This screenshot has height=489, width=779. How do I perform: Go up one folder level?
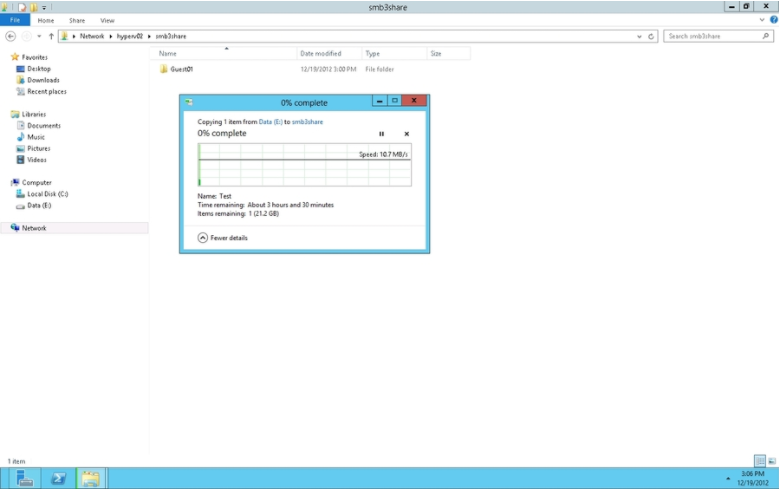[x=51, y=36]
